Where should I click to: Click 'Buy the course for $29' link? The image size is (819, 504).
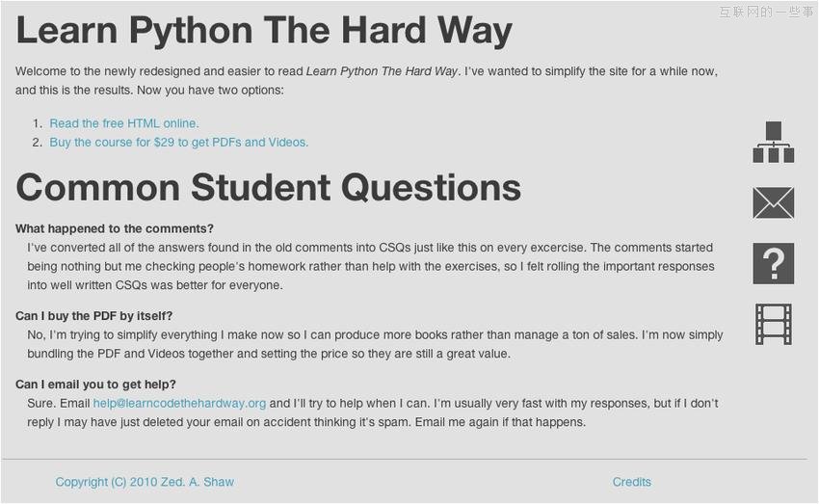(179, 142)
